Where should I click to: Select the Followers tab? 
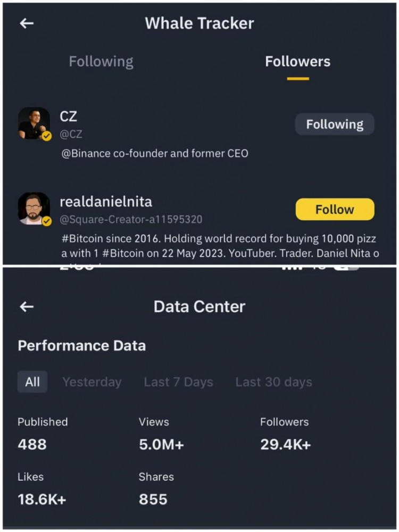(297, 62)
